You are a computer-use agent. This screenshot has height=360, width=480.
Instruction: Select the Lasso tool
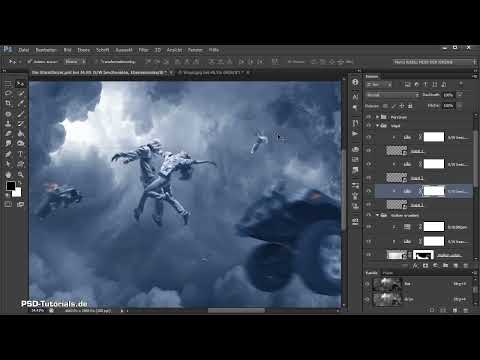(8, 94)
